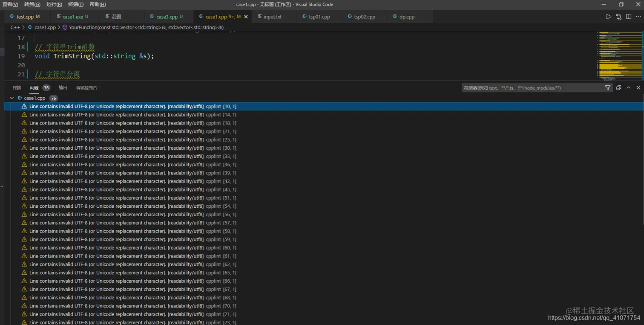Click input.txt tab file icon
644x325 pixels.
click(x=259, y=17)
